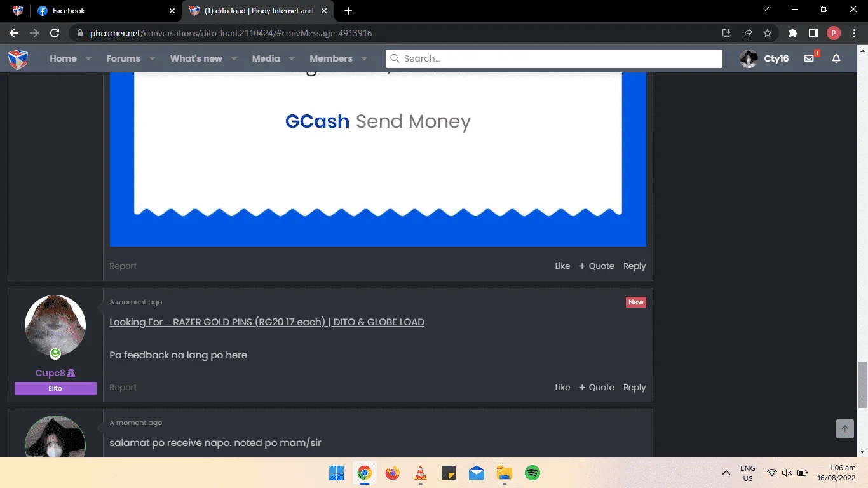Switch to the Facebook tab
The image size is (868, 488).
[105, 11]
